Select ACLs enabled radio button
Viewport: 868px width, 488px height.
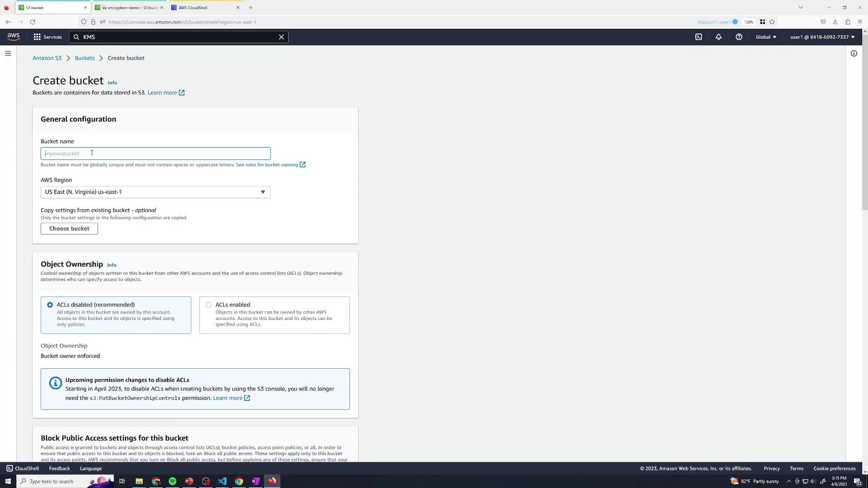click(x=208, y=305)
